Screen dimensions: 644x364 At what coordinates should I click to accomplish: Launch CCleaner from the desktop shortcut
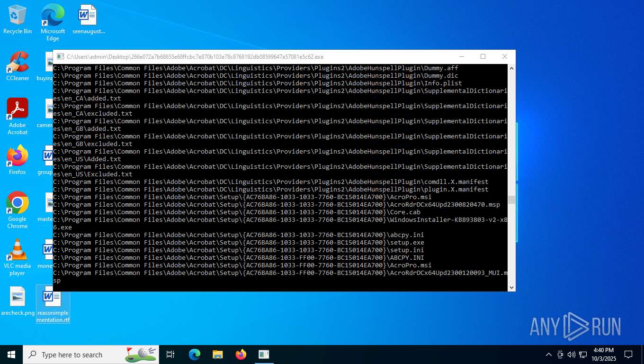tap(18, 66)
